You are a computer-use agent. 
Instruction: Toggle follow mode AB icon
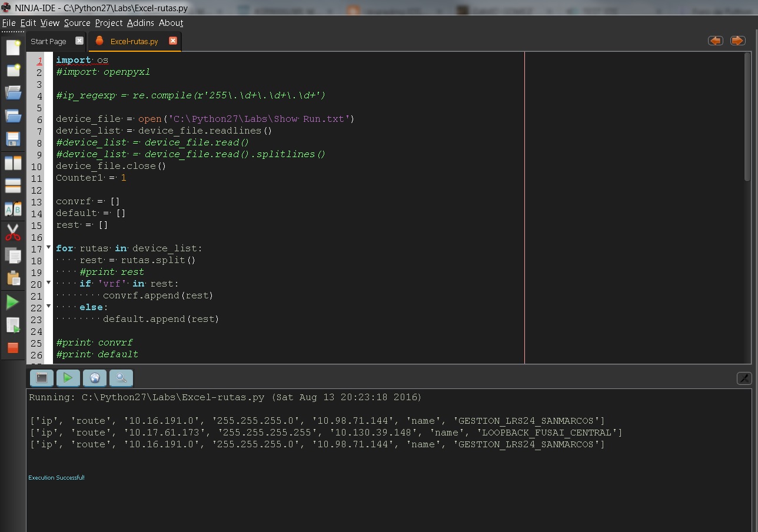pos(13,209)
